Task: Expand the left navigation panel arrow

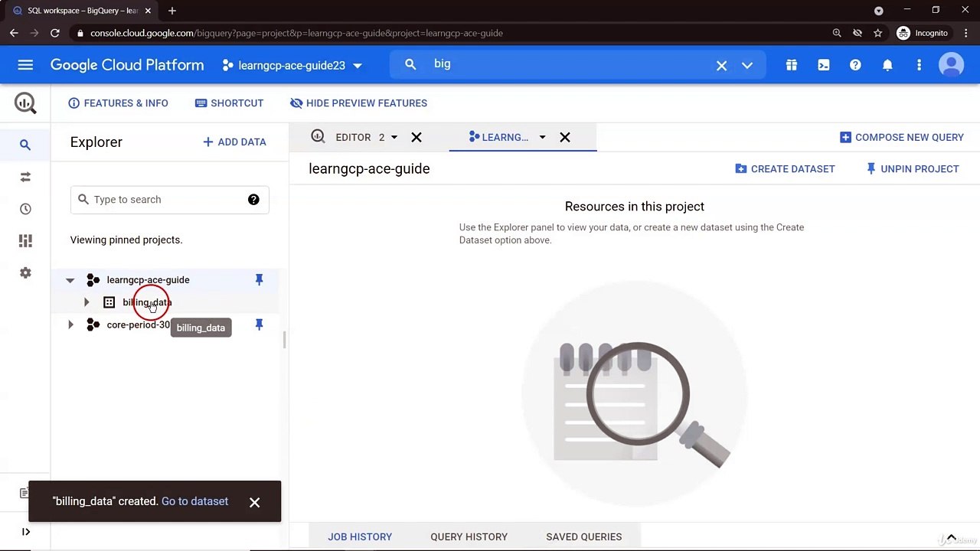Action: [25, 532]
